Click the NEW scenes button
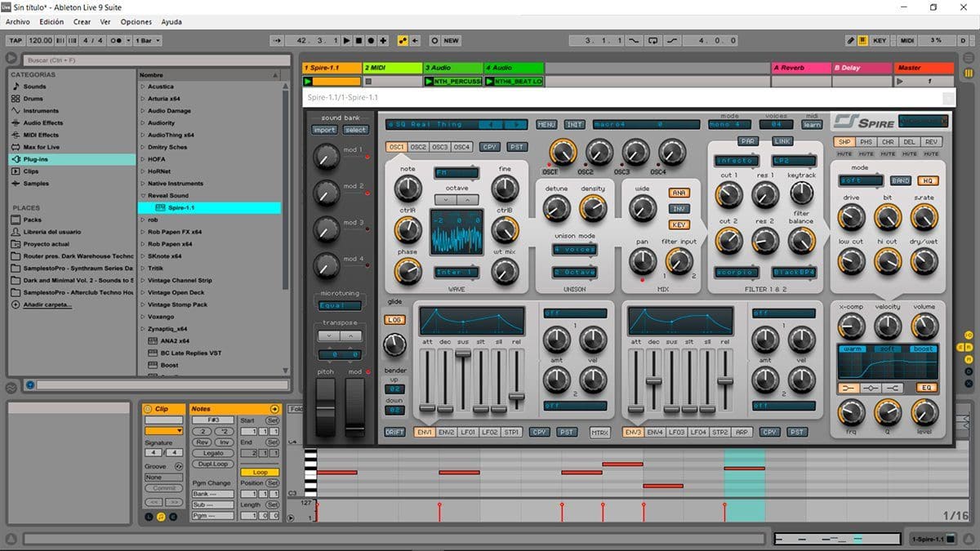Viewport: 980px width, 551px height. tap(451, 40)
